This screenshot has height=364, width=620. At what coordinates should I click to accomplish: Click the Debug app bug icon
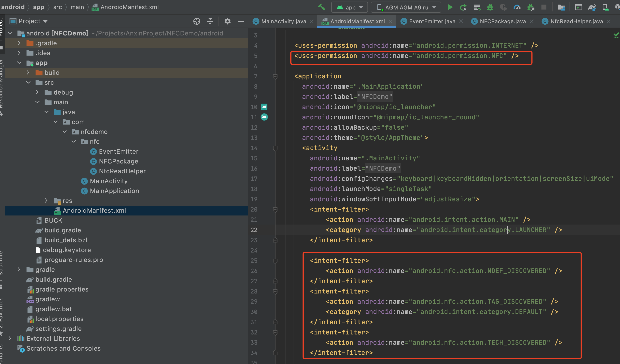(490, 7)
